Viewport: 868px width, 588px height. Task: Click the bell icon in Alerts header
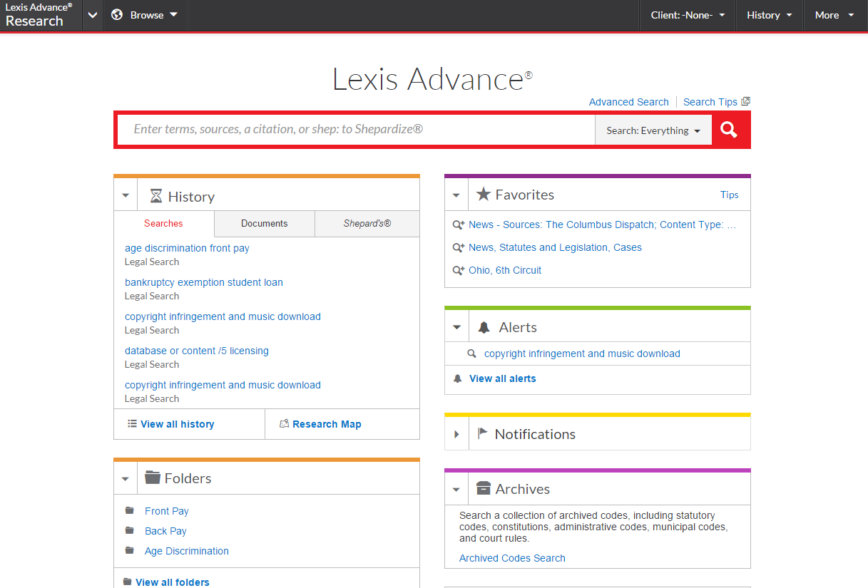(484, 327)
